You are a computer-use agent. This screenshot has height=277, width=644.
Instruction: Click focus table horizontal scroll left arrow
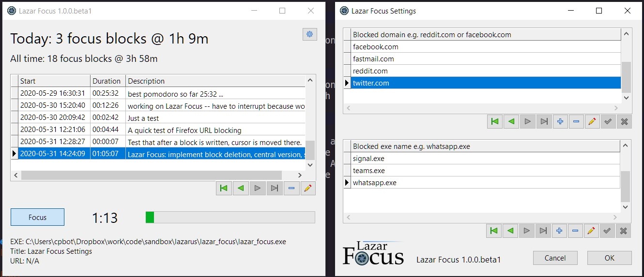(15, 175)
